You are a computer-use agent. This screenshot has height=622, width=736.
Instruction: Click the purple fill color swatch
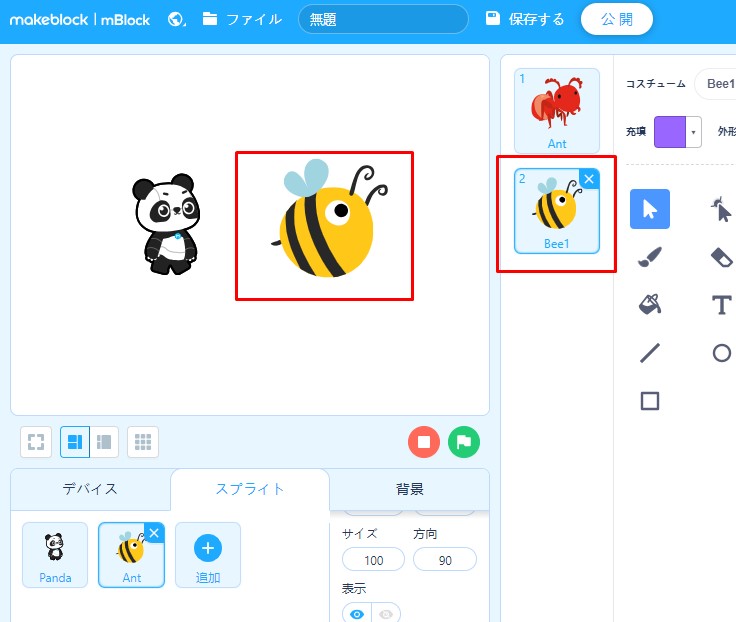(x=670, y=132)
